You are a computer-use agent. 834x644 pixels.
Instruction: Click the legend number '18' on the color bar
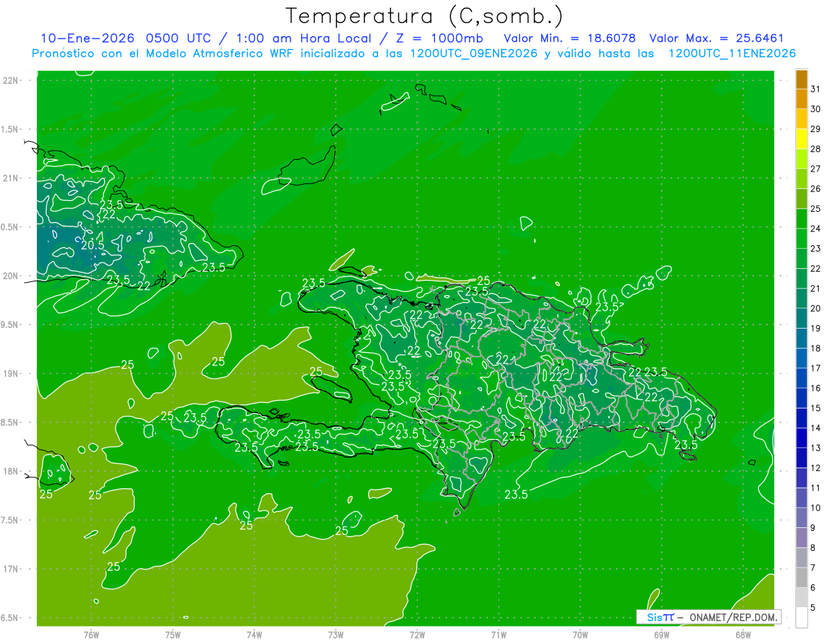coord(816,348)
